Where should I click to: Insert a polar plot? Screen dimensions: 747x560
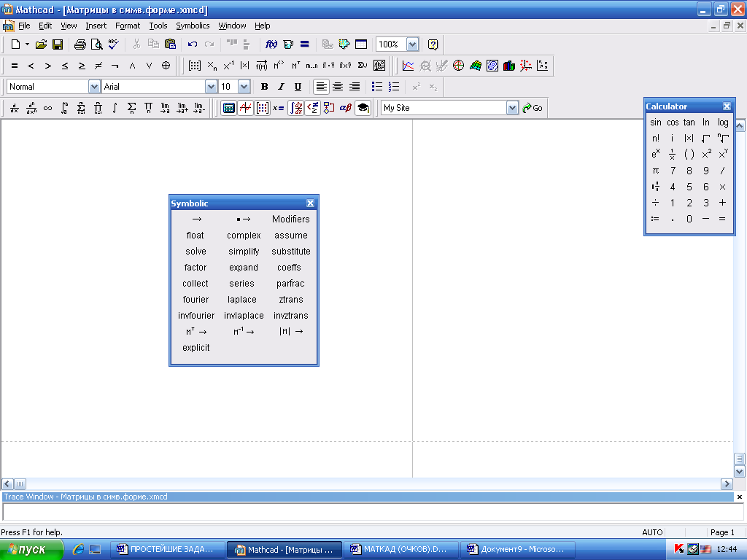click(458, 66)
